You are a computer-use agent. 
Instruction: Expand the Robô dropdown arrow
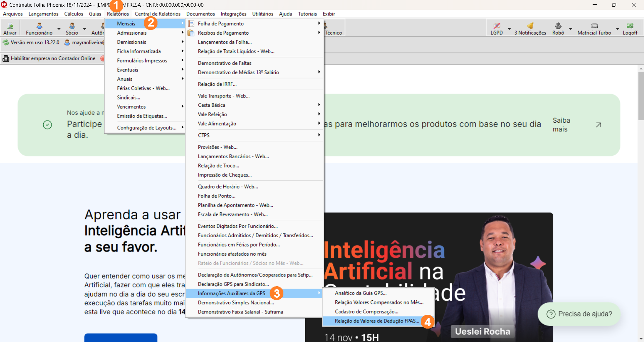pos(570,29)
